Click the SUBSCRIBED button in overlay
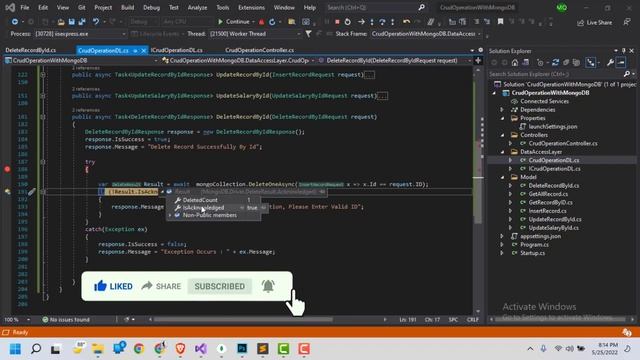The image size is (640, 360). point(220,287)
